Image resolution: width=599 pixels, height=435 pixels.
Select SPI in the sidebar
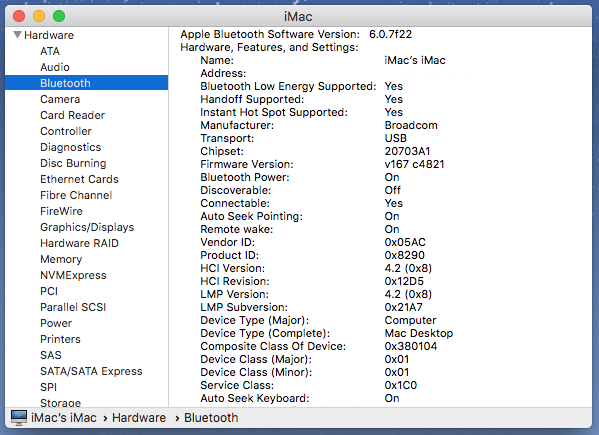[49, 387]
